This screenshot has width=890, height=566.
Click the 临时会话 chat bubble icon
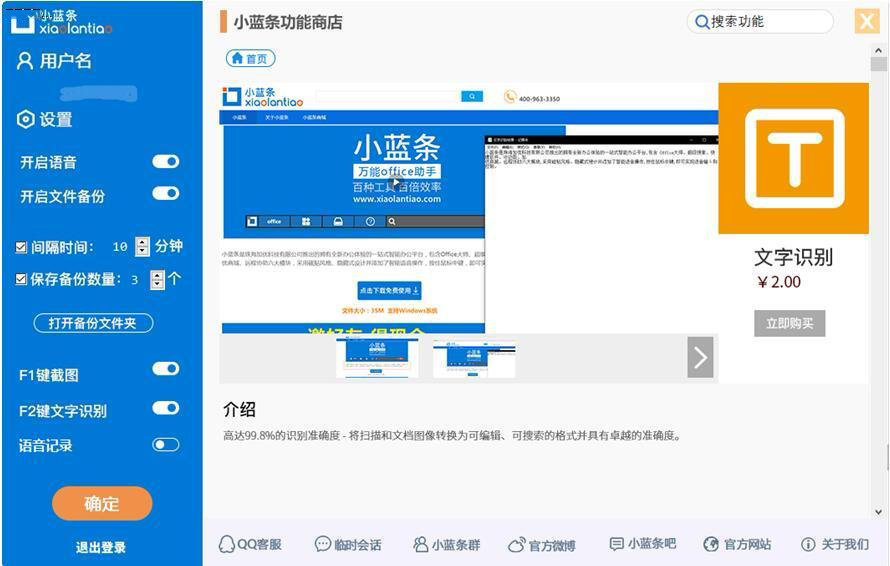(322, 544)
